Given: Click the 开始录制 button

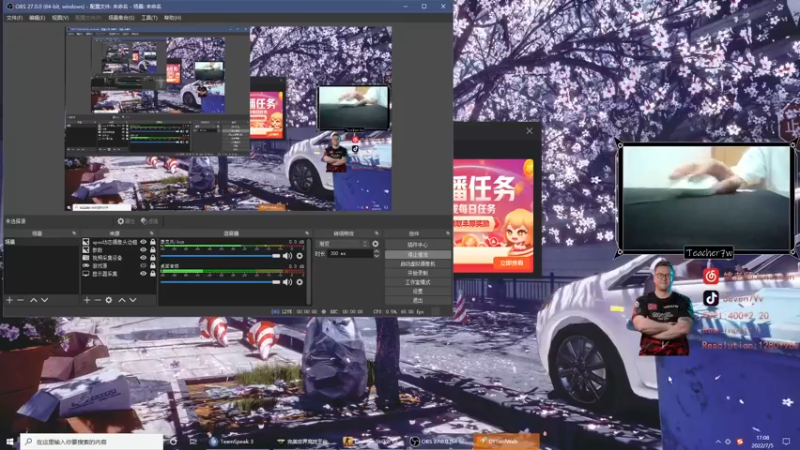Looking at the screenshot, I should pyautogui.click(x=418, y=272).
